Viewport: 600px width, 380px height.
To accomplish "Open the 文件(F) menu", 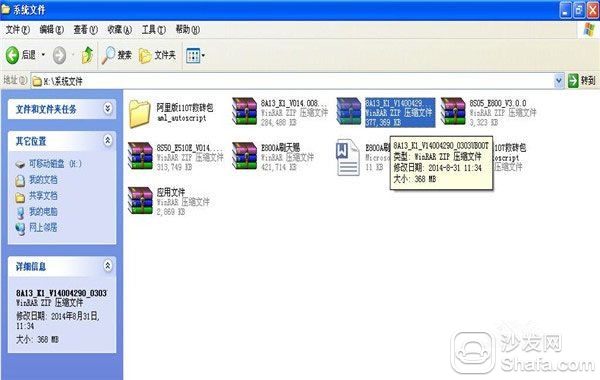I will pos(17,29).
